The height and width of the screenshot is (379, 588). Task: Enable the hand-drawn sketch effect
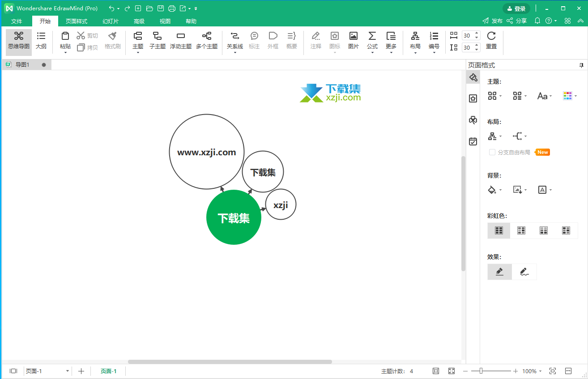point(524,272)
